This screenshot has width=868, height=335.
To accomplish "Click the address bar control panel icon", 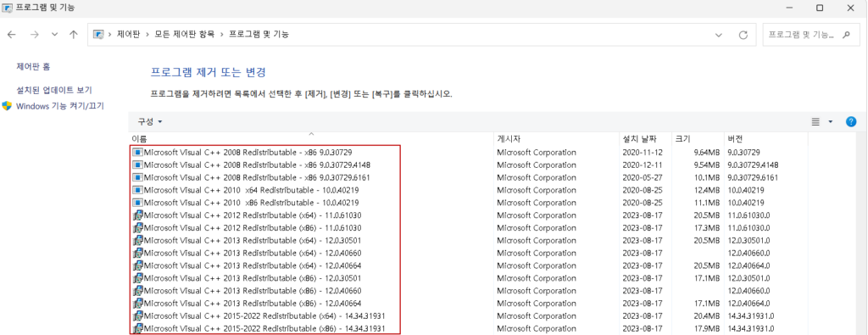I will point(98,34).
